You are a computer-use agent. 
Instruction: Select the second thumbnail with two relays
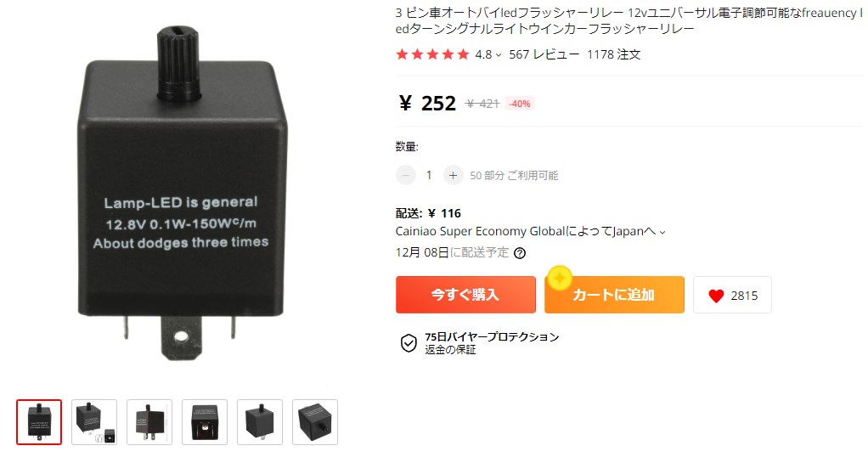94,422
